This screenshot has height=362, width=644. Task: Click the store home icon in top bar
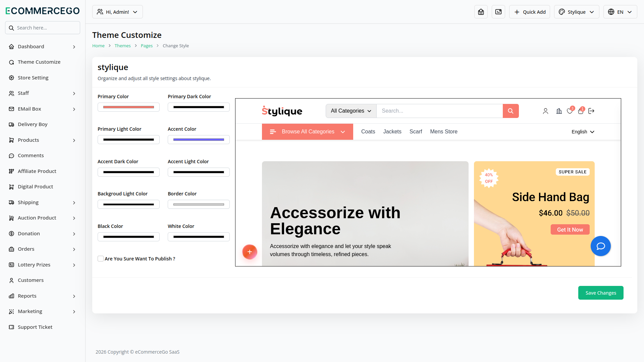(x=481, y=12)
